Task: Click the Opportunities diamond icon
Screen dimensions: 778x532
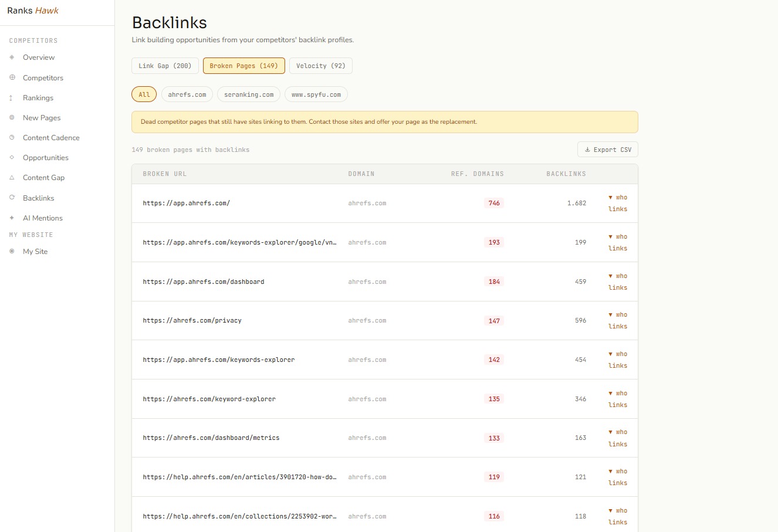Action: pyautogui.click(x=12, y=158)
